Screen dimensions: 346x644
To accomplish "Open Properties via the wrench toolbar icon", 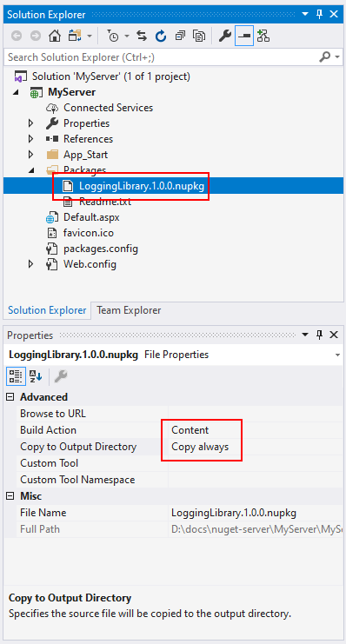I will [225, 37].
